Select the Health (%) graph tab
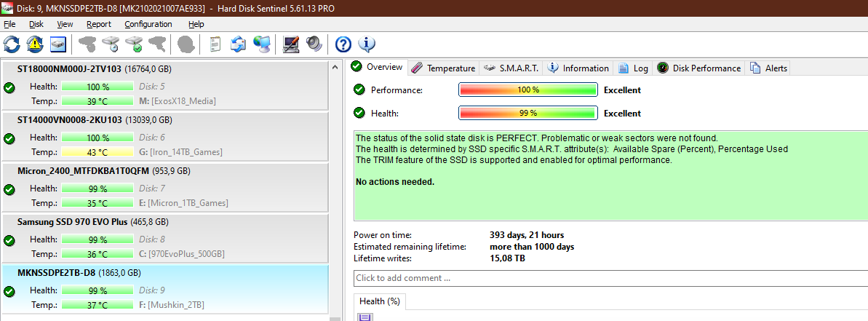 pos(380,301)
